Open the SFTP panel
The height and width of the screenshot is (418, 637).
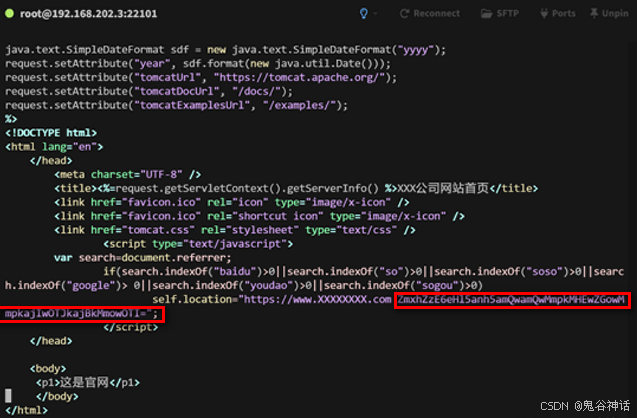coord(500,13)
